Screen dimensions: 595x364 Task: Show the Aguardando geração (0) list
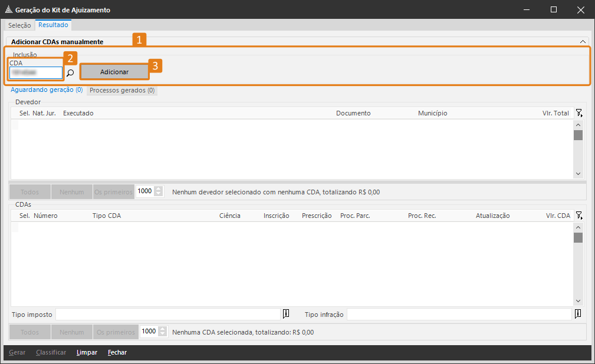[47, 90]
